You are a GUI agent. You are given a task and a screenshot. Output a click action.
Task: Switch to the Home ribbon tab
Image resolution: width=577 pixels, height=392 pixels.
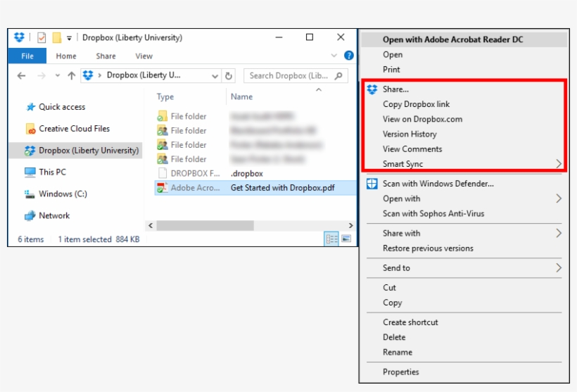(x=66, y=56)
